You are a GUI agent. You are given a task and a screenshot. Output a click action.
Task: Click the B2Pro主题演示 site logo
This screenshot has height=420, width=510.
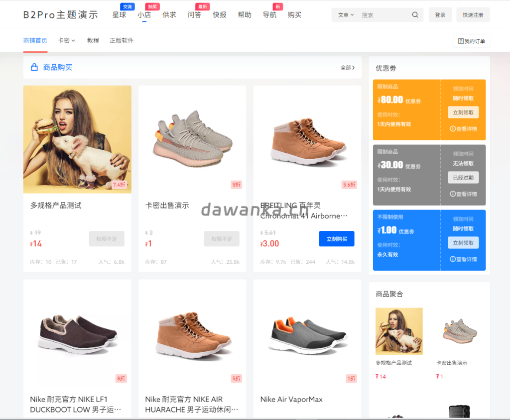[60, 15]
